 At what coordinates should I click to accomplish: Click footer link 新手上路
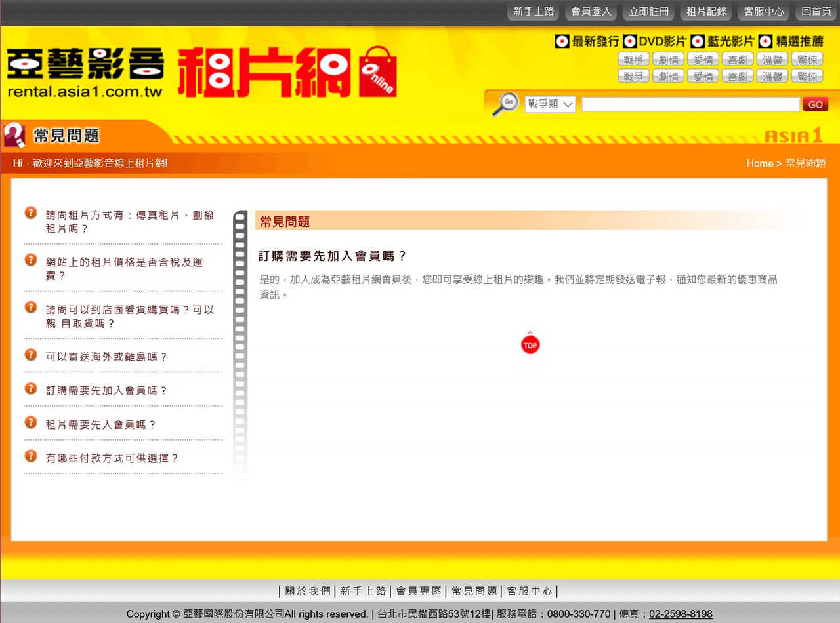363,591
